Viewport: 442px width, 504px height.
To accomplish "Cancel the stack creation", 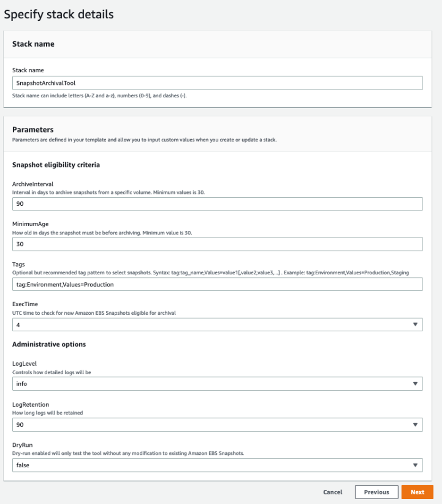I will (332, 492).
